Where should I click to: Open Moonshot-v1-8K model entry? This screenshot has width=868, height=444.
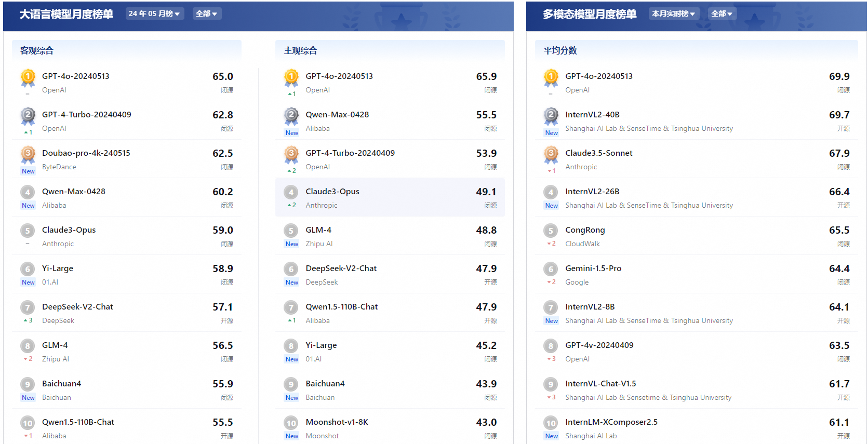(337, 422)
